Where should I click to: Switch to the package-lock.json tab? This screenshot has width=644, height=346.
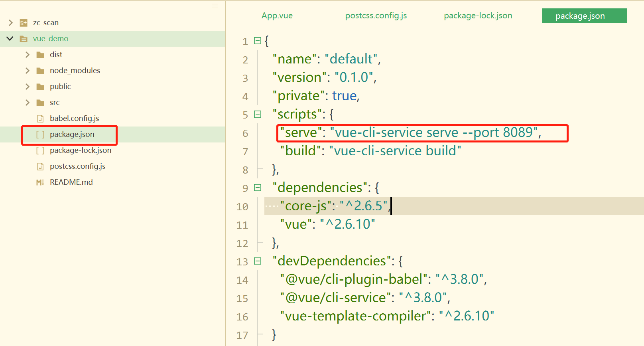point(478,16)
